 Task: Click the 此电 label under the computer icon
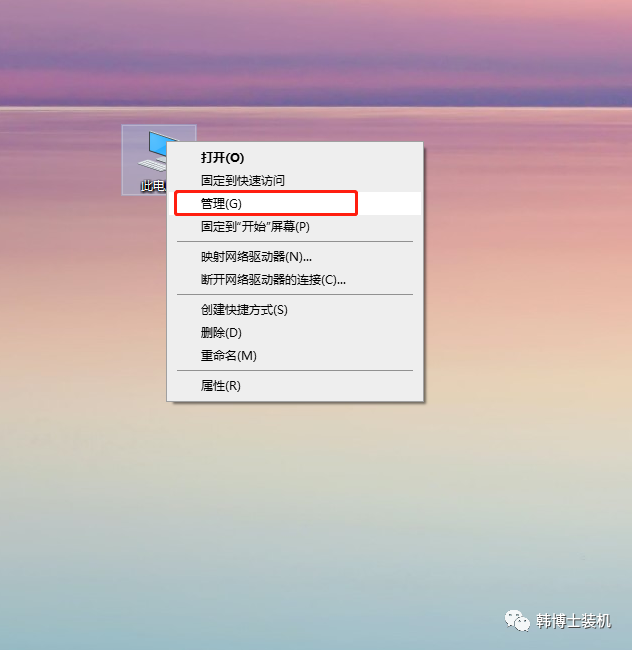153,186
